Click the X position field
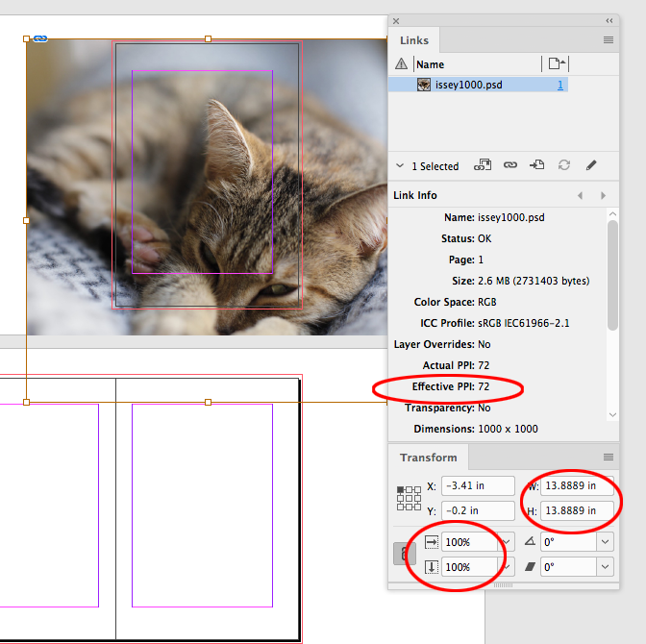This screenshot has width=646, height=644. click(x=478, y=485)
